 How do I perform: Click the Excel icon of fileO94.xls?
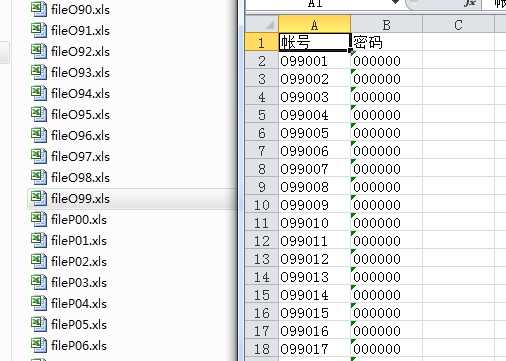[39, 93]
